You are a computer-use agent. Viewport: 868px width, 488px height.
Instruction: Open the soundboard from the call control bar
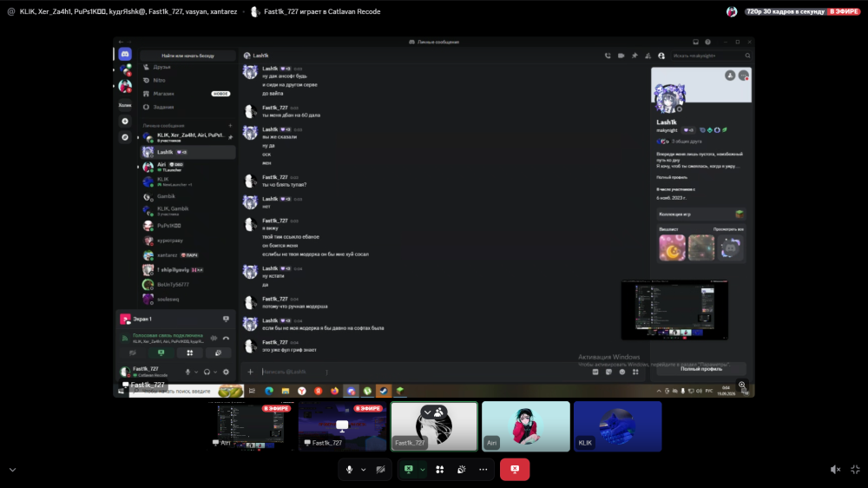(462, 469)
